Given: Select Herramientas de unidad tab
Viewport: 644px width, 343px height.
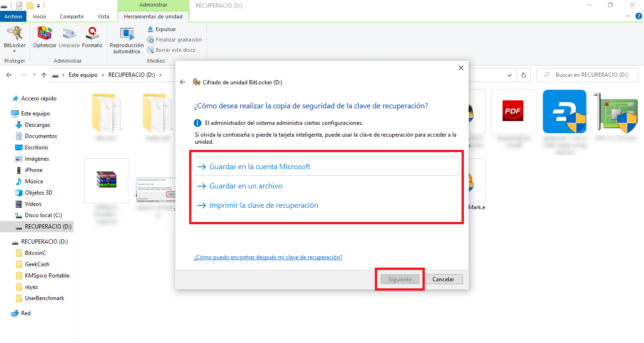Looking at the screenshot, I should [153, 16].
